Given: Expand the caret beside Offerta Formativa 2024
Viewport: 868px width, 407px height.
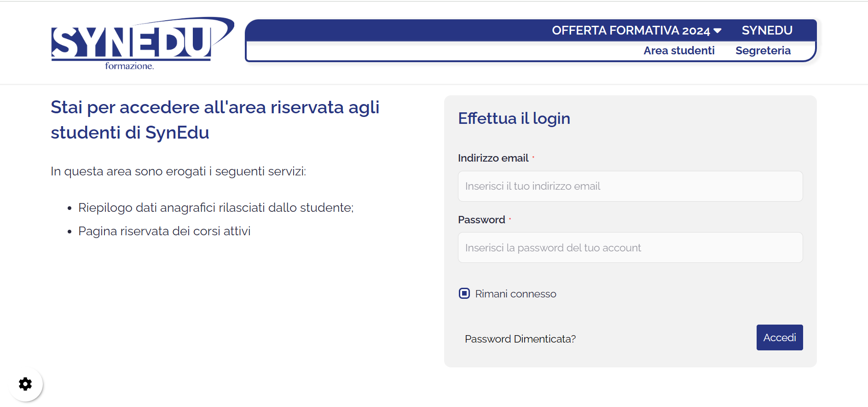Looking at the screenshot, I should coord(718,31).
